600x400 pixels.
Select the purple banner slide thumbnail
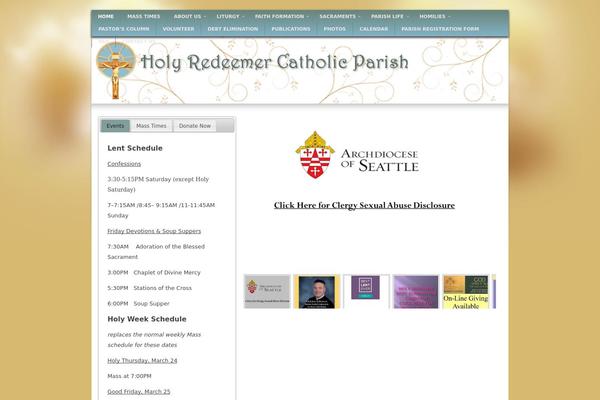(416, 291)
